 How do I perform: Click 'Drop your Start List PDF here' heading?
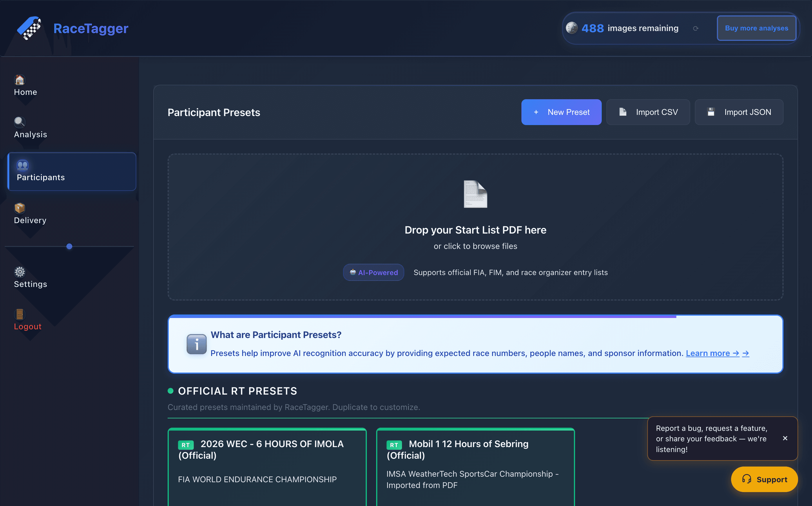coord(475,230)
